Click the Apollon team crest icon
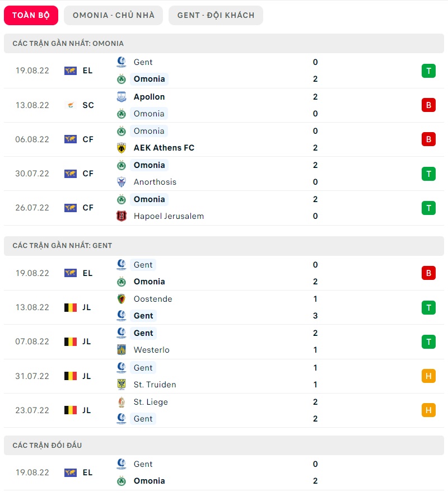This screenshot has height=496, width=448. click(122, 97)
